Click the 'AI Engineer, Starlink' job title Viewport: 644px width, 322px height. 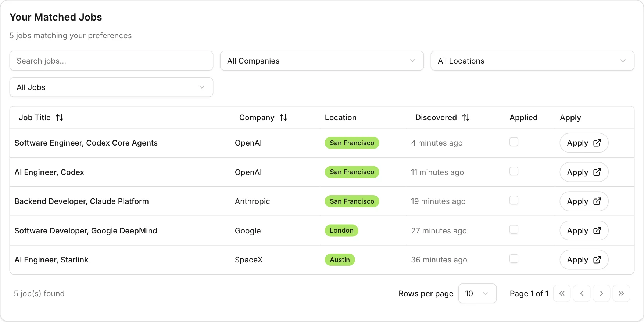pyautogui.click(x=51, y=260)
